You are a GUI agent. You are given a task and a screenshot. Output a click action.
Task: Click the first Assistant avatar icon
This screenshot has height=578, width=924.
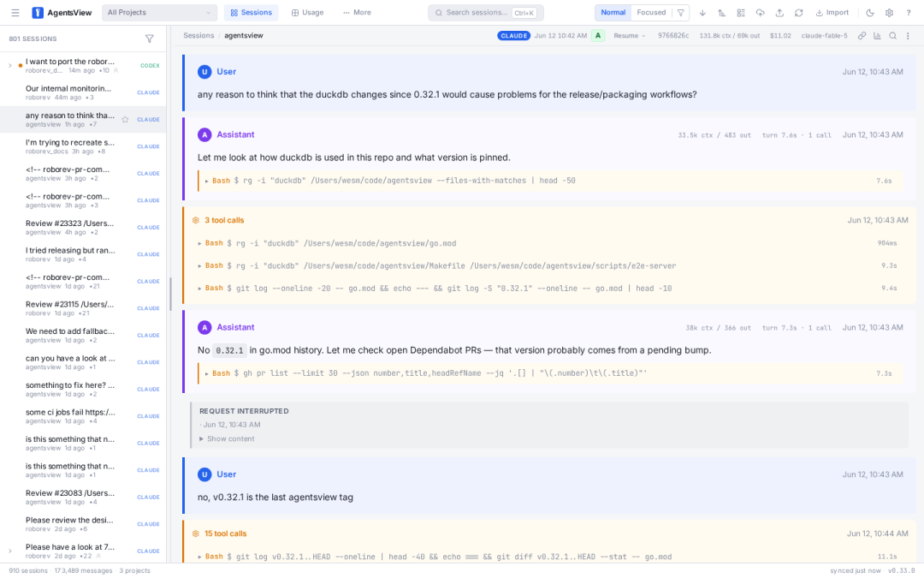point(204,135)
